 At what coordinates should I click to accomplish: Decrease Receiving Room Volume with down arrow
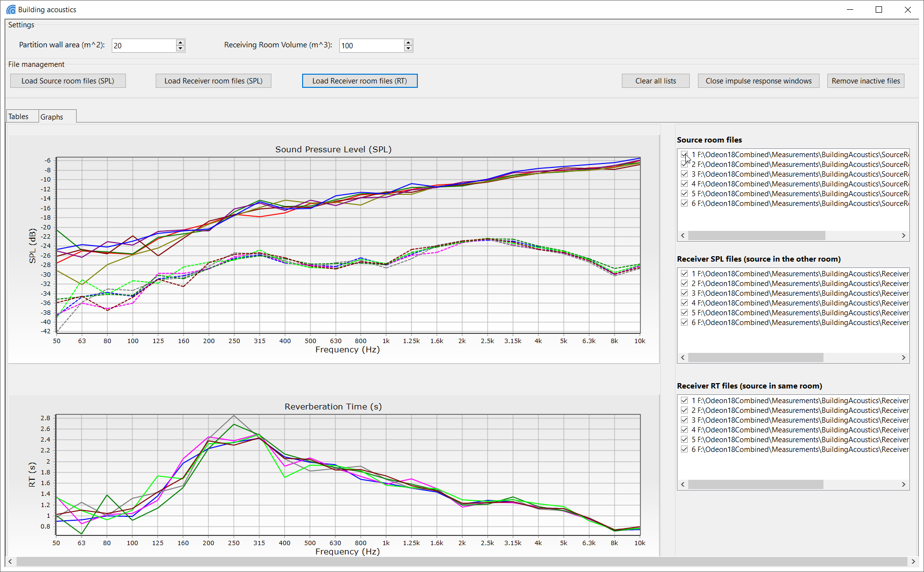point(409,48)
